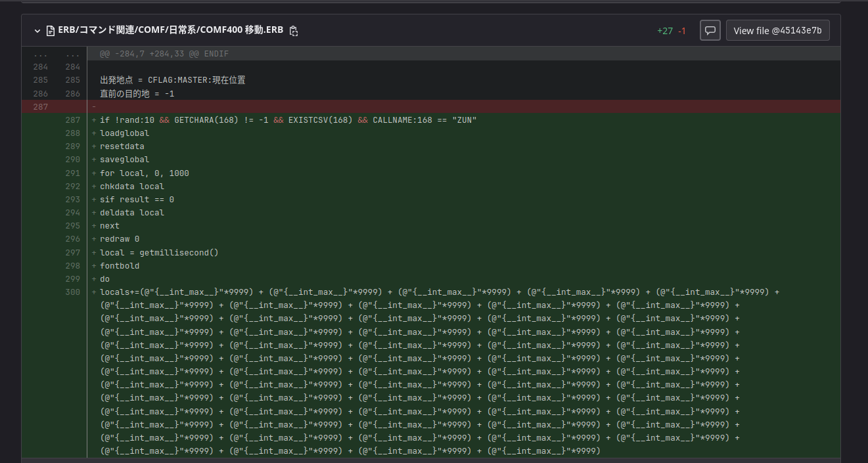Expand hidden lines via right ellipsis
Screen dimensions: 868x463
click(72, 54)
